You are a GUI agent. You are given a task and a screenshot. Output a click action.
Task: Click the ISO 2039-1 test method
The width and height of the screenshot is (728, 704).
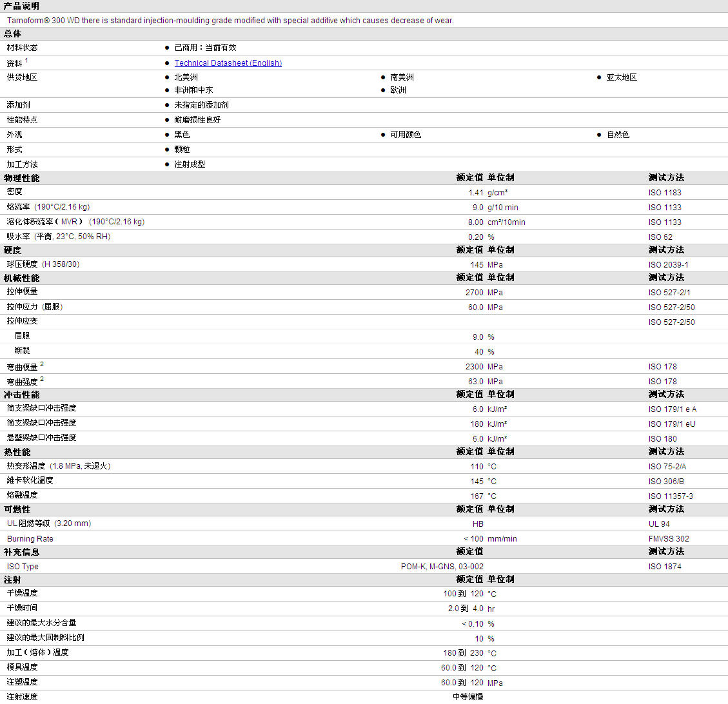click(x=669, y=265)
